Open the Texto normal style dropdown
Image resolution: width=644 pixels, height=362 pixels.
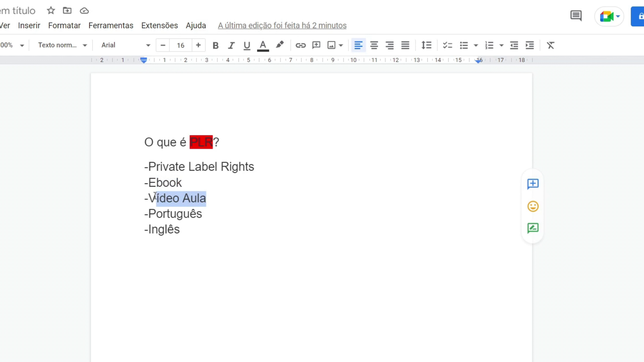click(x=62, y=45)
